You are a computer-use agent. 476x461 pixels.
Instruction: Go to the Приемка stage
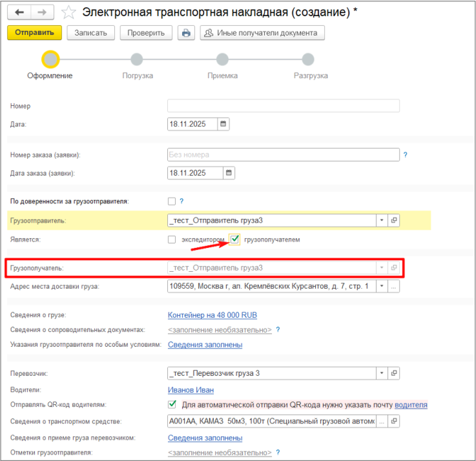[x=222, y=60]
